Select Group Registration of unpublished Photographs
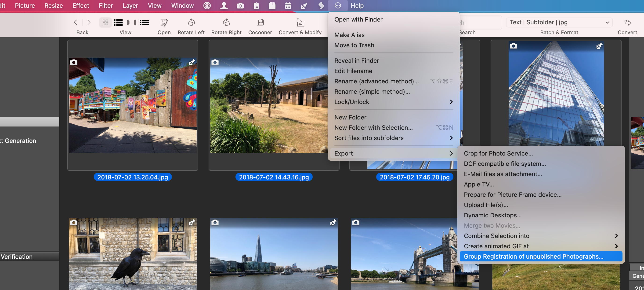644x290 pixels. pyautogui.click(x=533, y=256)
